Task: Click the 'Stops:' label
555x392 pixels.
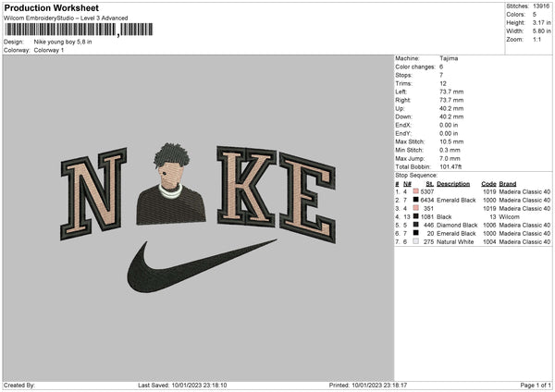Action: [403, 75]
